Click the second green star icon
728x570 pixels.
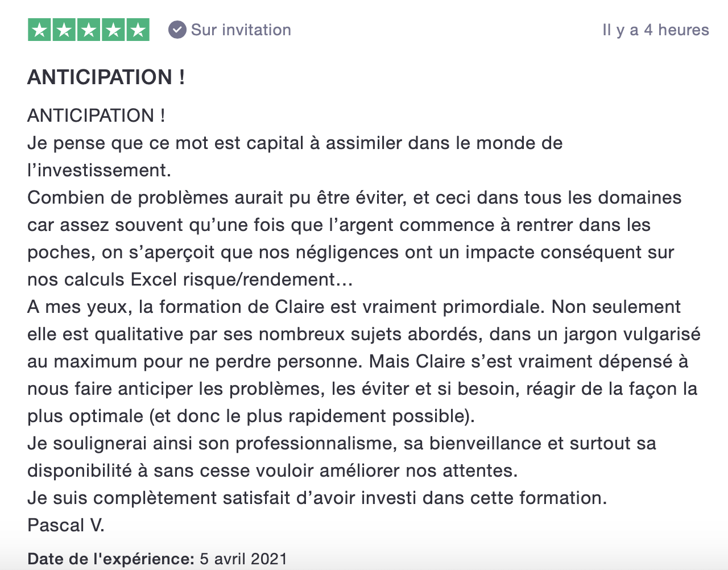click(64, 30)
